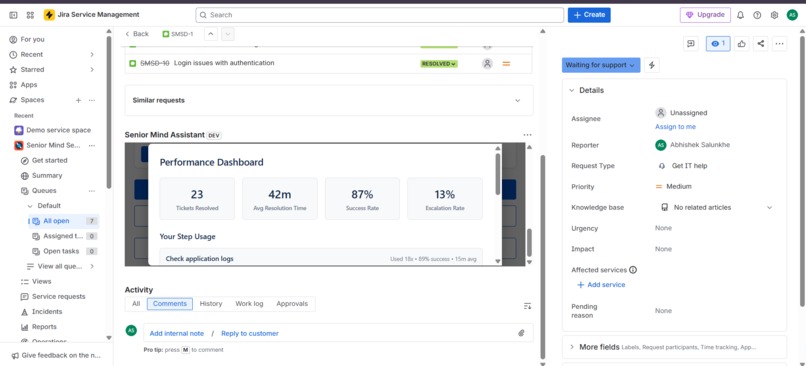Viewport: 806px width, 366px height.
Task: Go Back to previous page
Action: (x=137, y=34)
